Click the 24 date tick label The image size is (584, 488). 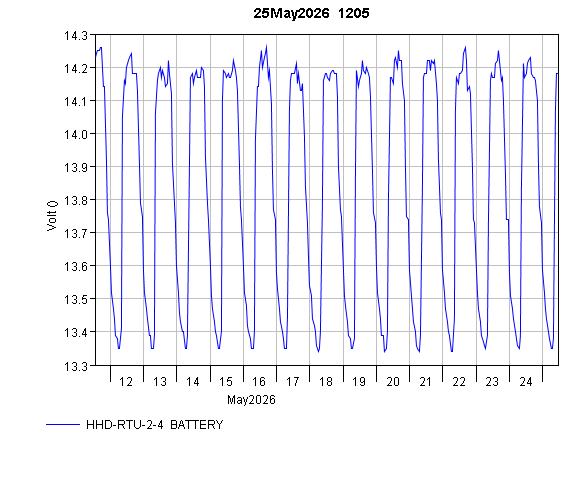[x=526, y=382]
